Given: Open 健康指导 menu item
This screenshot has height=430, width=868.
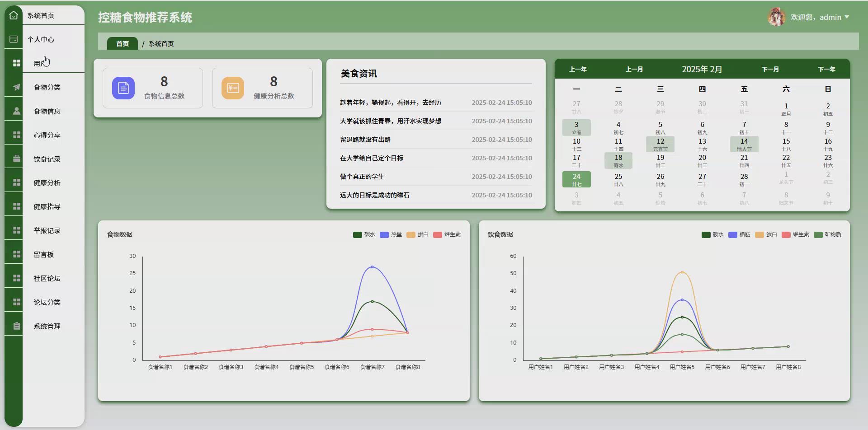Looking at the screenshot, I should pos(47,206).
